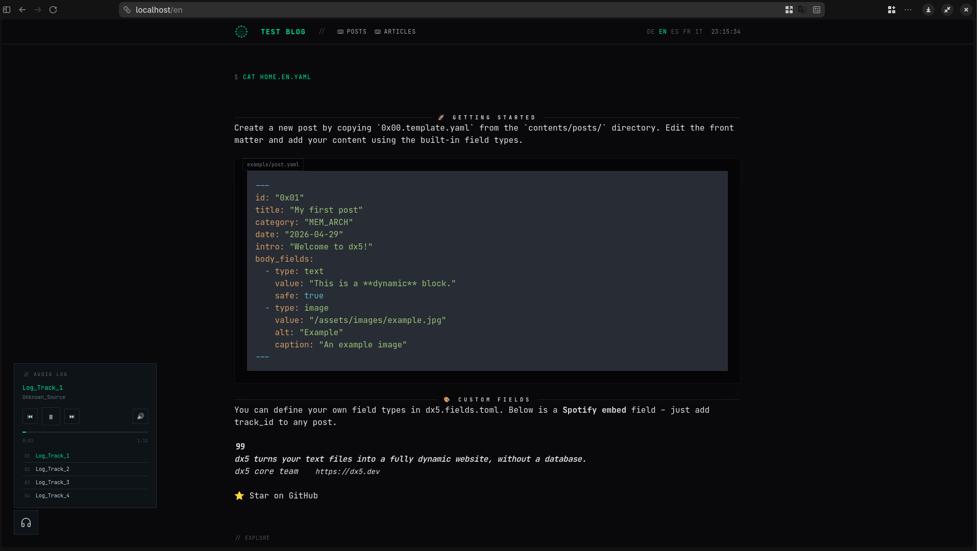Image resolution: width=980 pixels, height=551 pixels.
Task: Collapse the audio log with the headphones button
Action: 26,523
